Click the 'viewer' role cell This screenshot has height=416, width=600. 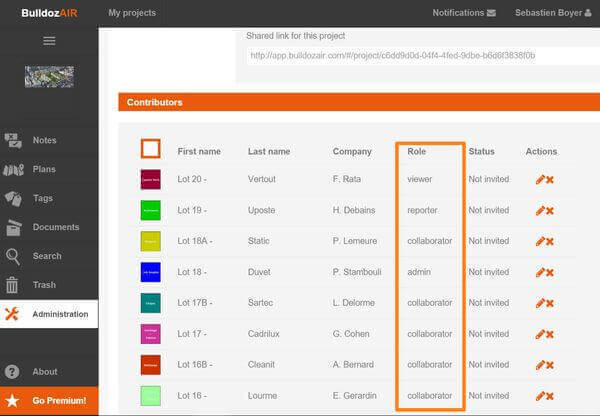point(420,179)
